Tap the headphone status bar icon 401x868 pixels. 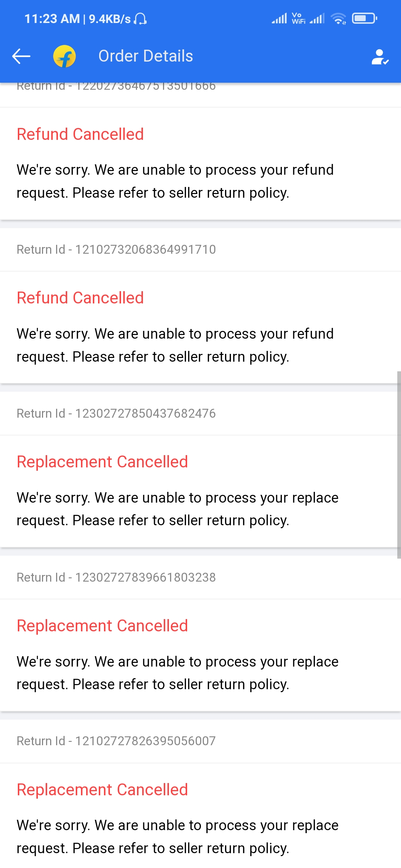click(x=140, y=19)
